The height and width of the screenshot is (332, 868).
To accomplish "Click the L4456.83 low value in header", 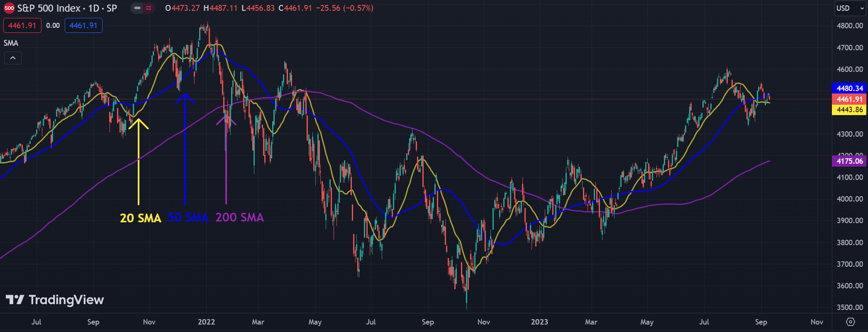I will click(x=258, y=8).
